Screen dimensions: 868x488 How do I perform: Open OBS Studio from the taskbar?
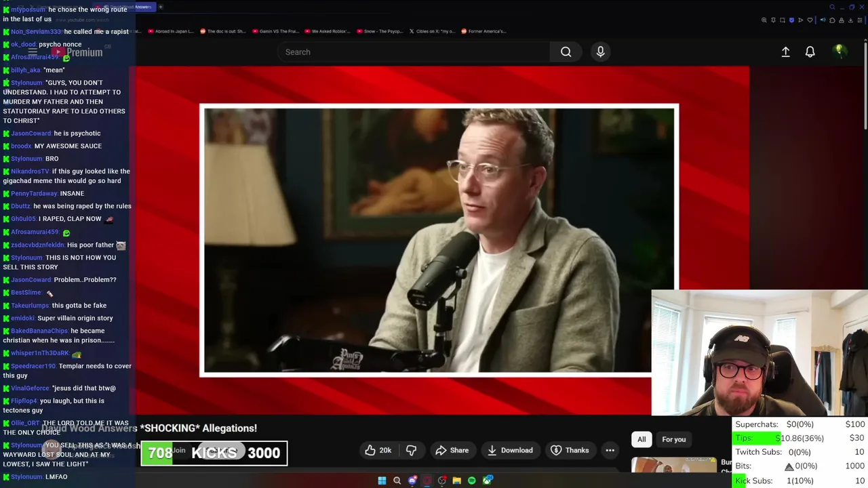click(441, 481)
